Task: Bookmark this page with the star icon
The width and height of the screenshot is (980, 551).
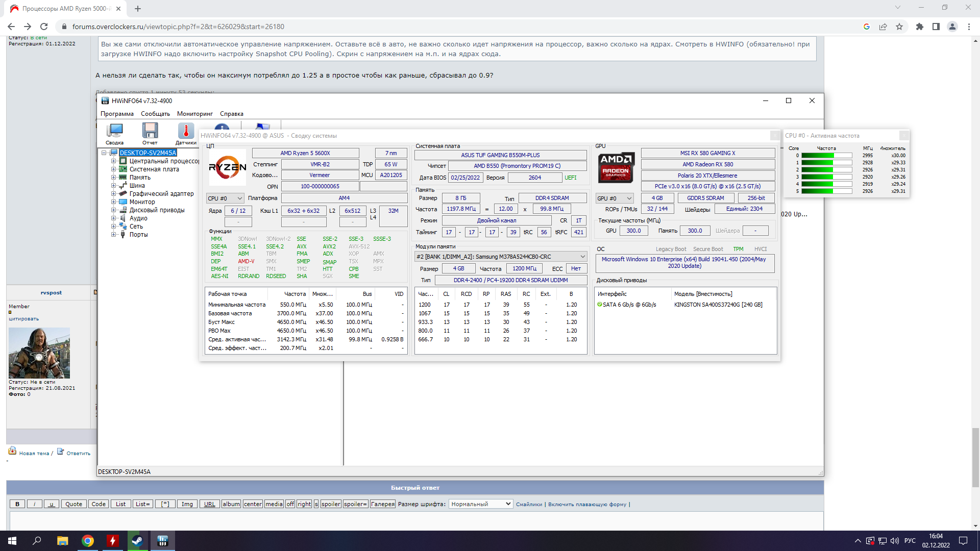Action: pos(899,27)
